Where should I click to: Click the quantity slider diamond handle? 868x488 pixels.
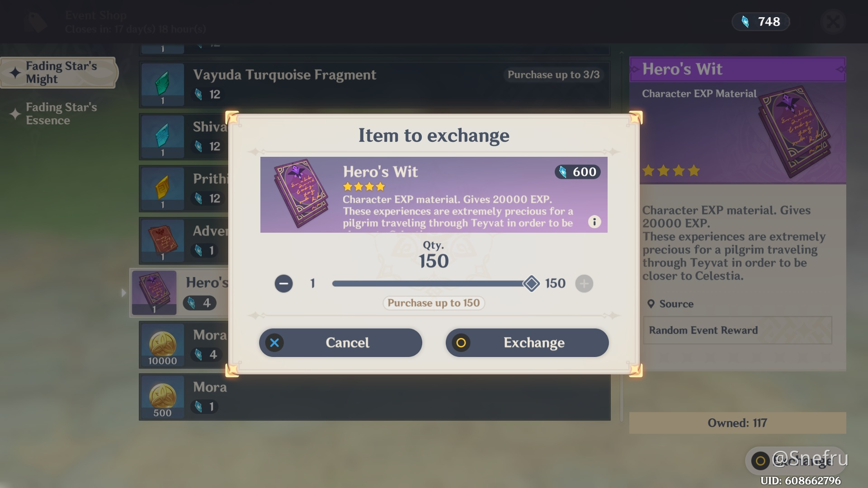[x=531, y=284]
